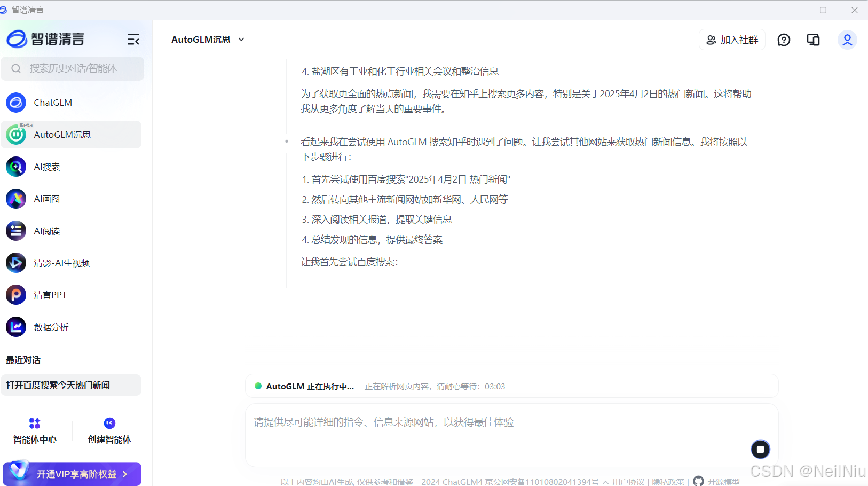The width and height of the screenshot is (868, 486).
Task: Open the 开源模型 link
Action: [724, 482]
